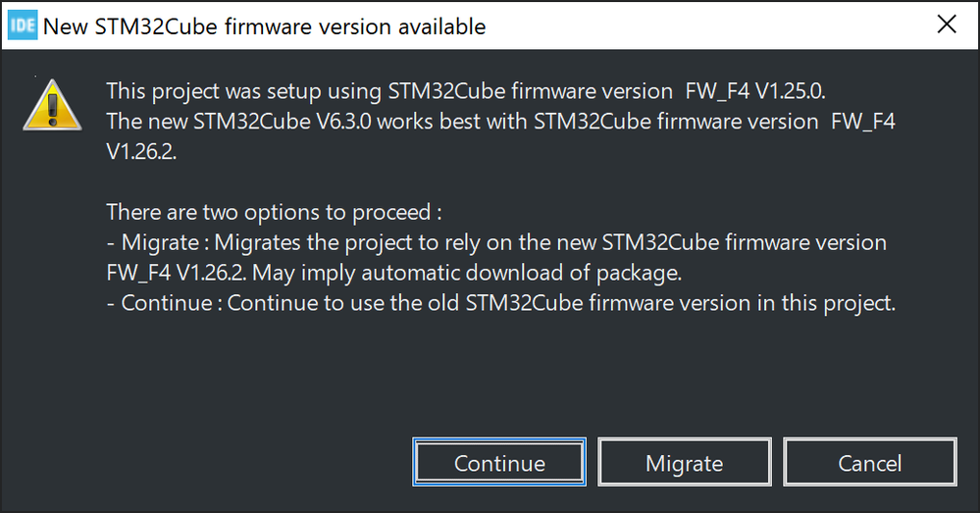
Task: Click the '- Continue :' label in description
Action: 164,303
